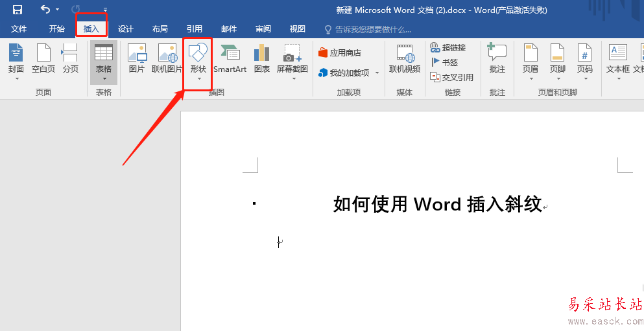The height and width of the screenshot is (331, 644).
Task: Insert a cover page with 封面
Action: coord(16,62)
